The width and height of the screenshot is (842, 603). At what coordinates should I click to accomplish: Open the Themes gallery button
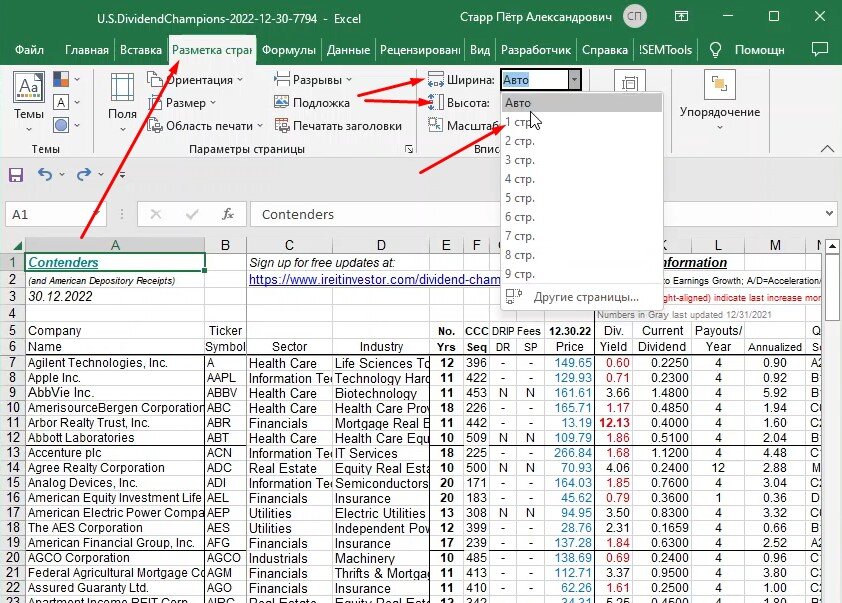click(x=28, y=102)
